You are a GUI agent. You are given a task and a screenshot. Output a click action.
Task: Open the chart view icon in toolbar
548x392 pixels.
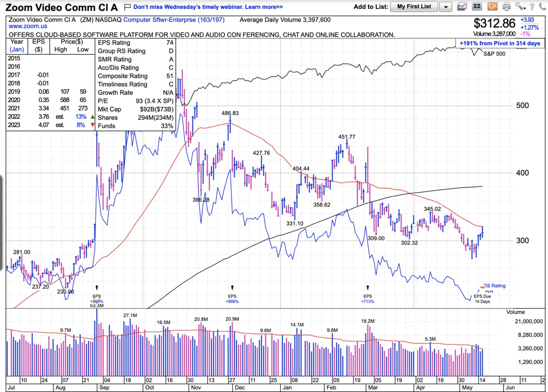point(463,7)
